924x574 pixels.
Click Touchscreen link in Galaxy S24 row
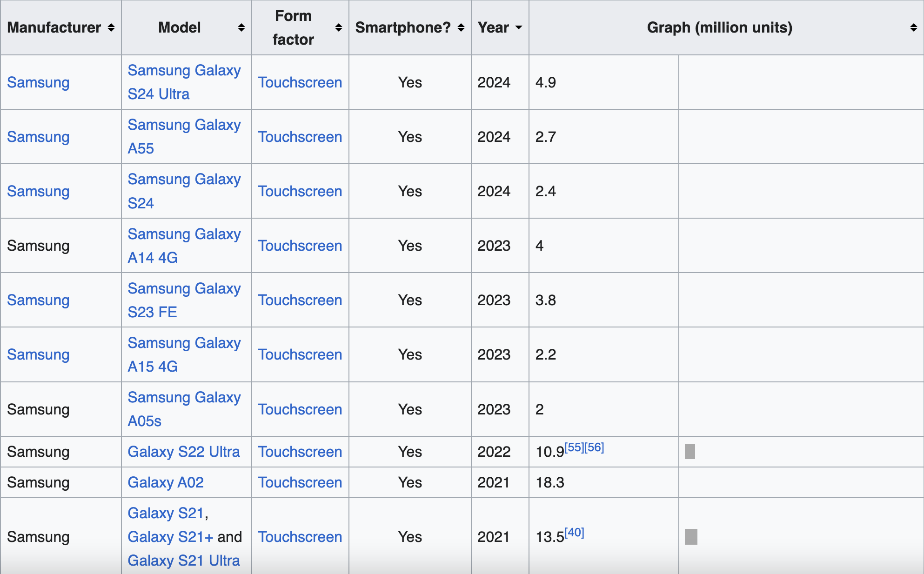click(300, 191)
